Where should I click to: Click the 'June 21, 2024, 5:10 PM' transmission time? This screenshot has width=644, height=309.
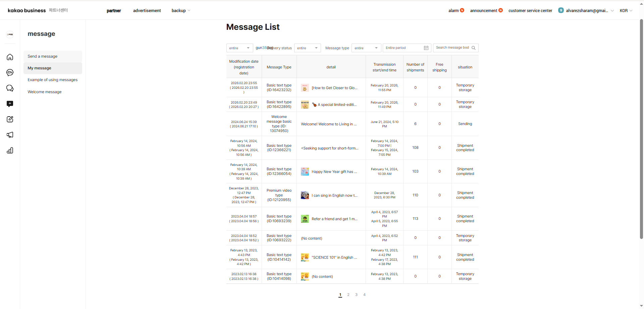[384, 124]
